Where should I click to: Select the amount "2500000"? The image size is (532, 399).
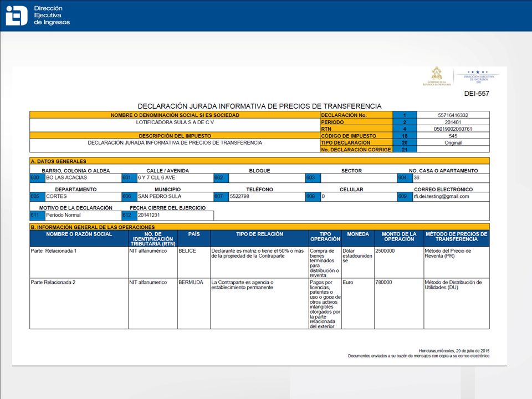coord(385,251)
